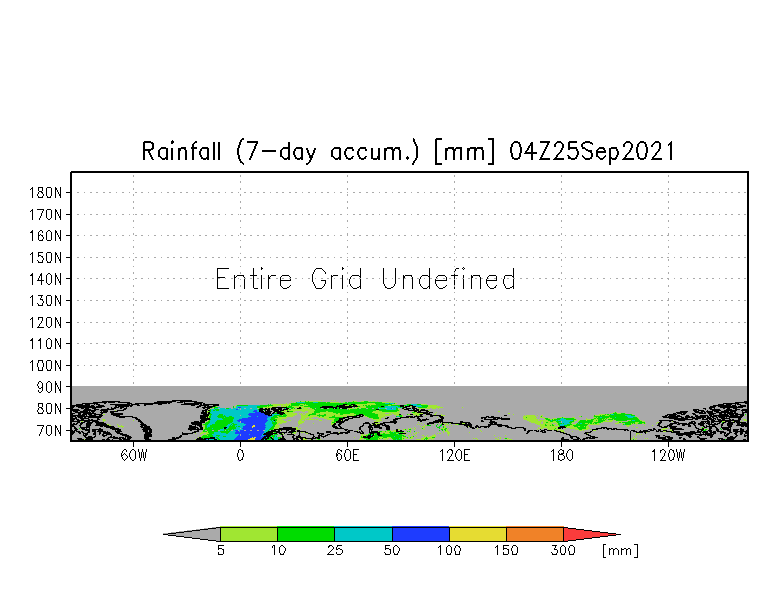Click the colorbar value 150
The height and width of the screenshot is (612, 784).
(506, 550)
